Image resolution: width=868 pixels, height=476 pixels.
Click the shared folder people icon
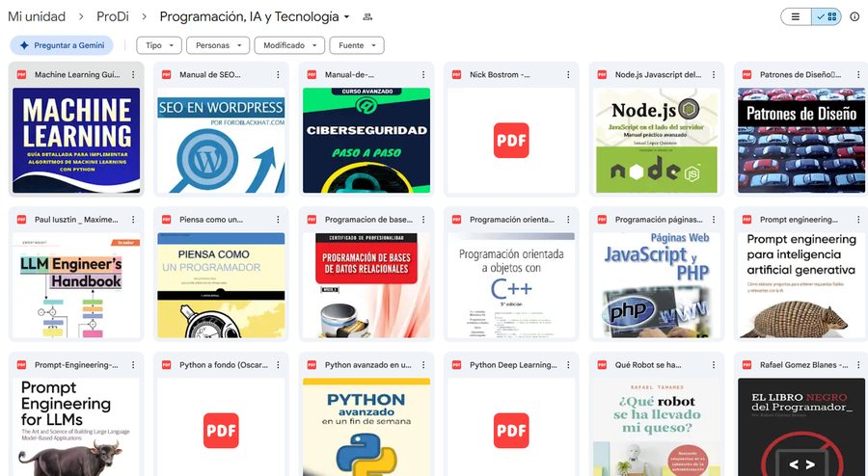367,16
